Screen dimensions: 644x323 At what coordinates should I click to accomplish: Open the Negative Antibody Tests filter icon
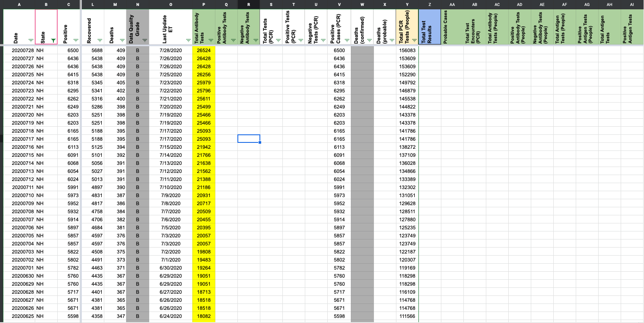[256, 40]
